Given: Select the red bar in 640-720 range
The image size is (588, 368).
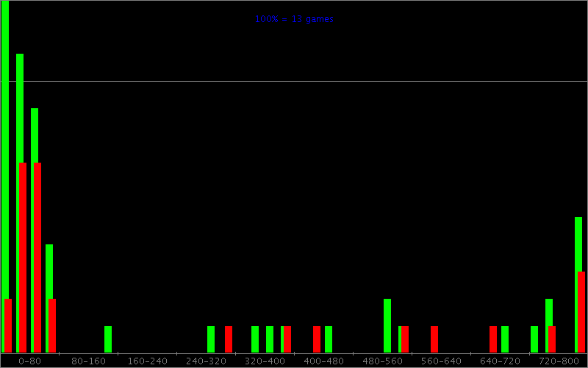Looking at the screenshot, I should click(493, 339).
